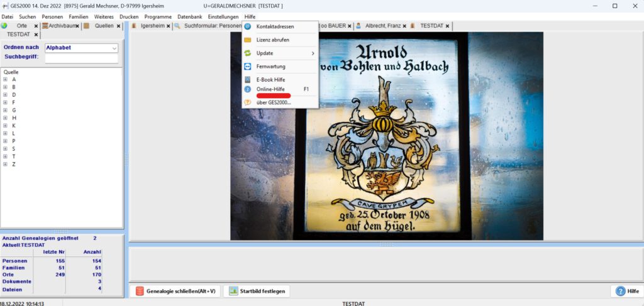Screen dimensions: 644x306
Task: Click the E-Book Hilfe book icon
Action: pos(248,80)
